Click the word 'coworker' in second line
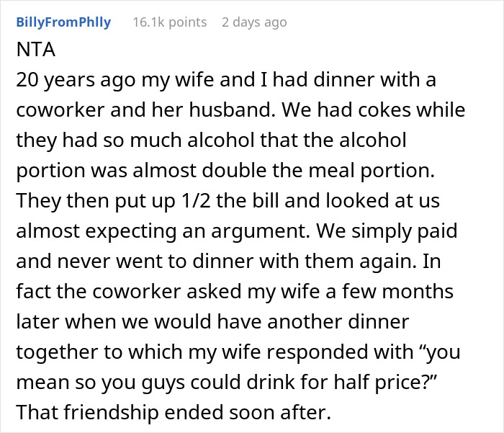504x433 pixels. click(x=60, y=110)
